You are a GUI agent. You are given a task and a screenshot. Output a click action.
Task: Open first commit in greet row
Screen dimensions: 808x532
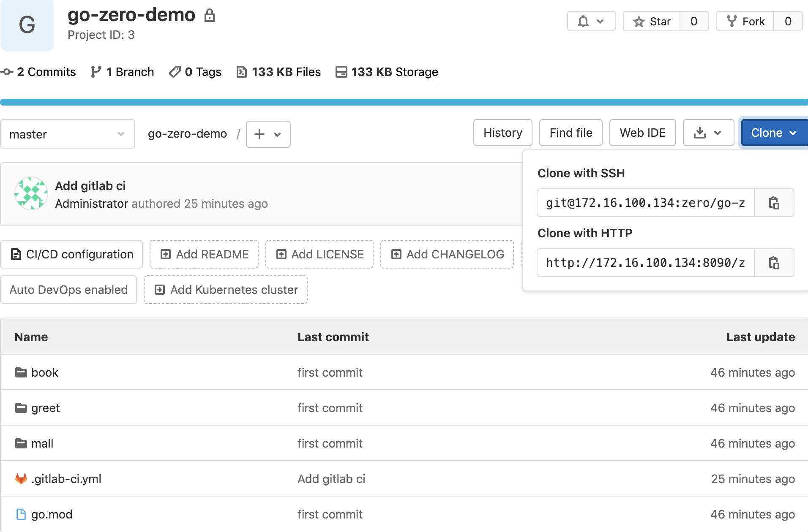click(x=330, y=408)
